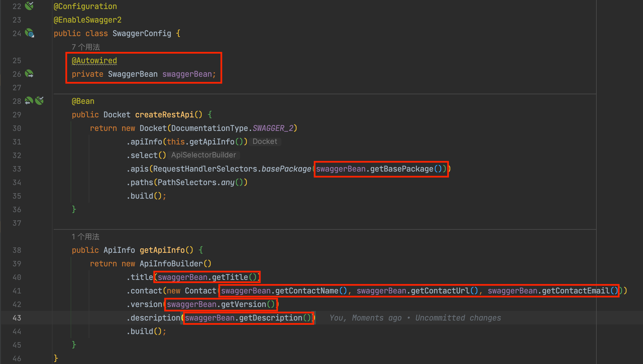Click the 'Docket' inlay type hint
This screenshot has height=364, width=643.
(x=265, y=142)
